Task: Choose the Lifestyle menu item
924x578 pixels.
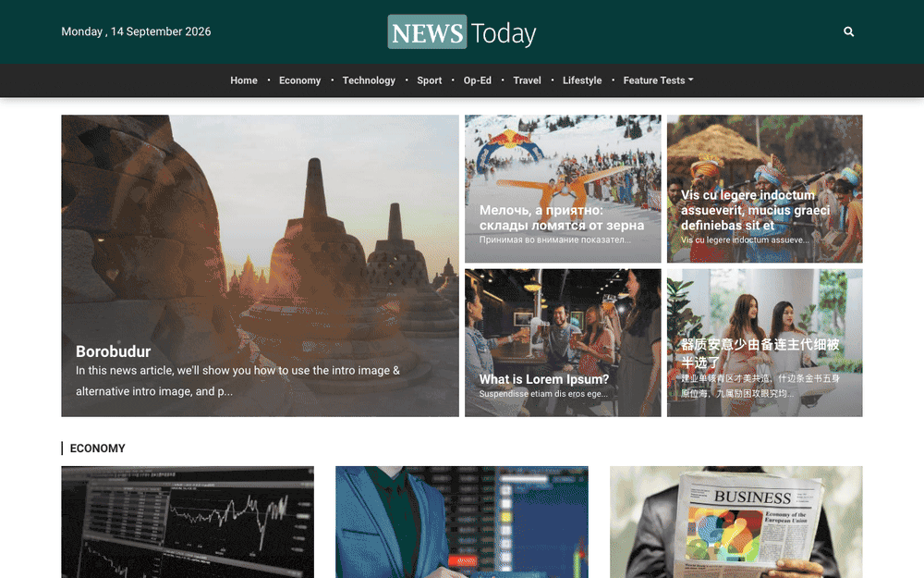Action: (582, 80)
